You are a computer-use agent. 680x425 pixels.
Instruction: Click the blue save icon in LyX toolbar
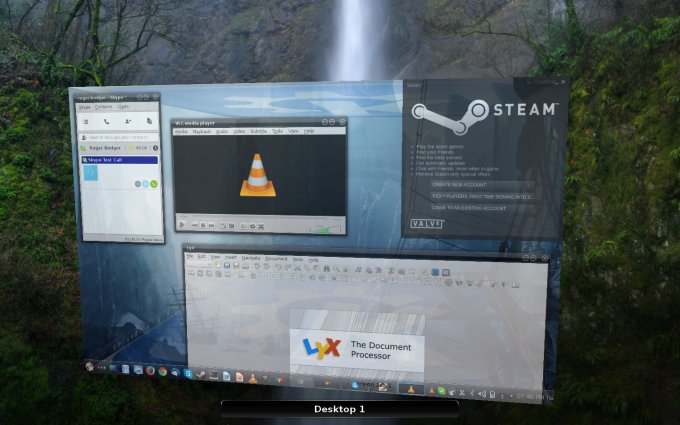pos(227,265)
